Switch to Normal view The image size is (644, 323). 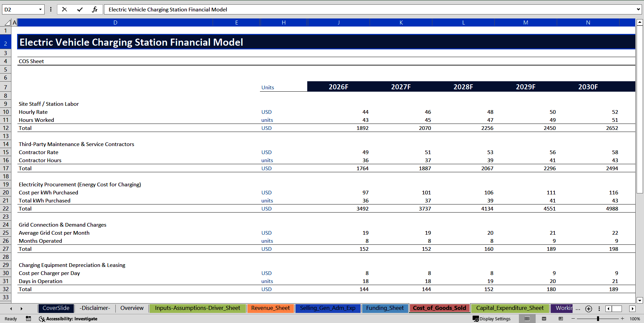pyautogui.click(x=527, y=319)
